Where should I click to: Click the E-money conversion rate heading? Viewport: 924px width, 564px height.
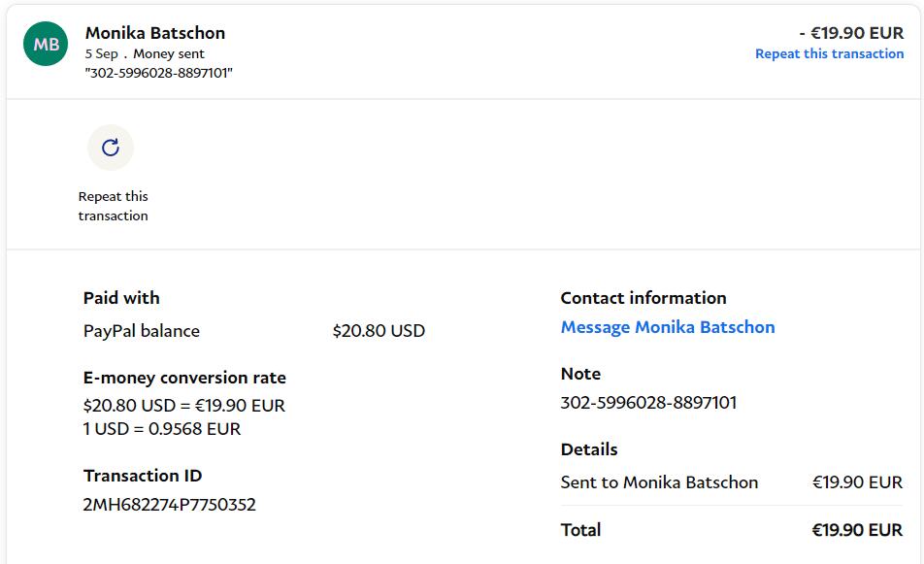click(x=184, y=378)
